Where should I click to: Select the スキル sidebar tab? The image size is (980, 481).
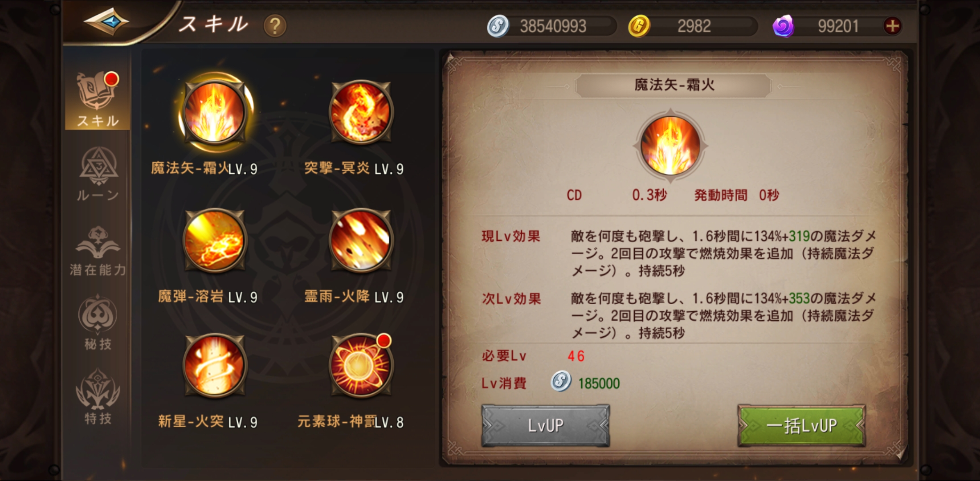tap(98, 99)
